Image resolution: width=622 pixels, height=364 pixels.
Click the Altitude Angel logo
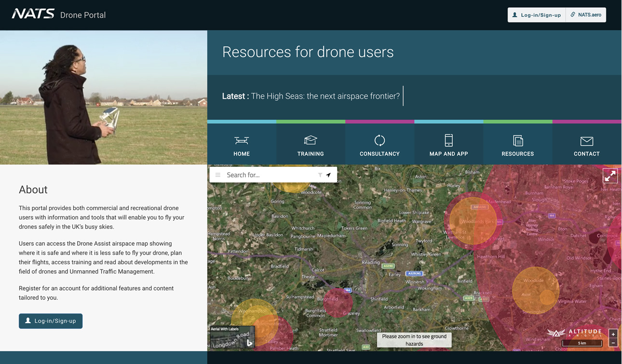point(574,333)
